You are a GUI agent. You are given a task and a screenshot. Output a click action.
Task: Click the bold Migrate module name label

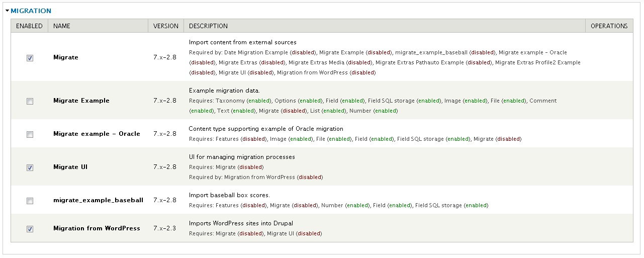click(x=66, y=57)
